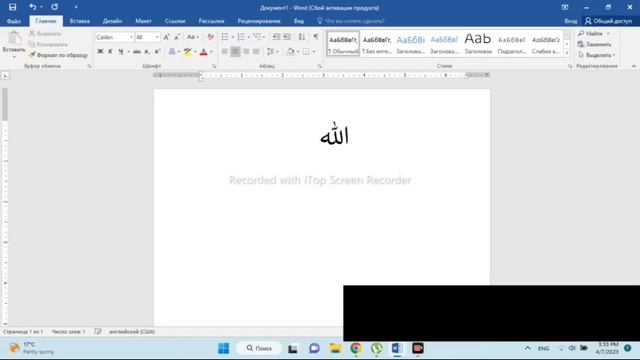Clear all formatting icon

[x=210, y=37]
